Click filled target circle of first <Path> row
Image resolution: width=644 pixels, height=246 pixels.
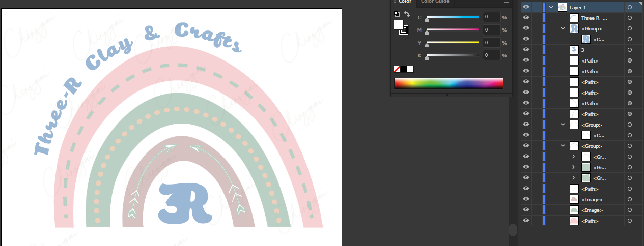point(630,60)
